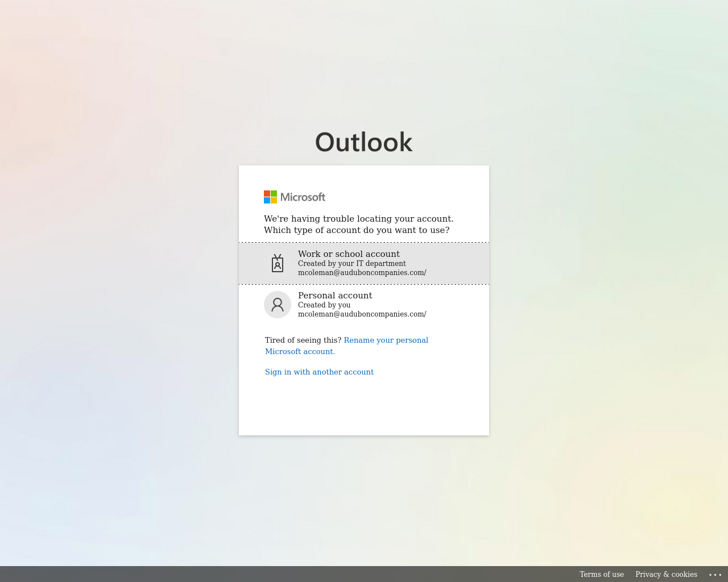This screenshot has width=728, height=582.
Task: Click 'Created by your IT department' text
Action: [352, 263]
